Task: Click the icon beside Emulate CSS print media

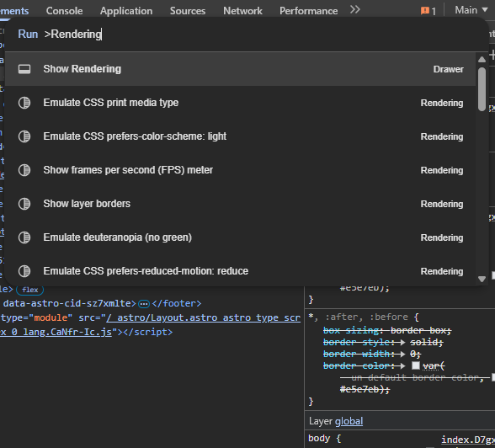Action: (24, 103)
